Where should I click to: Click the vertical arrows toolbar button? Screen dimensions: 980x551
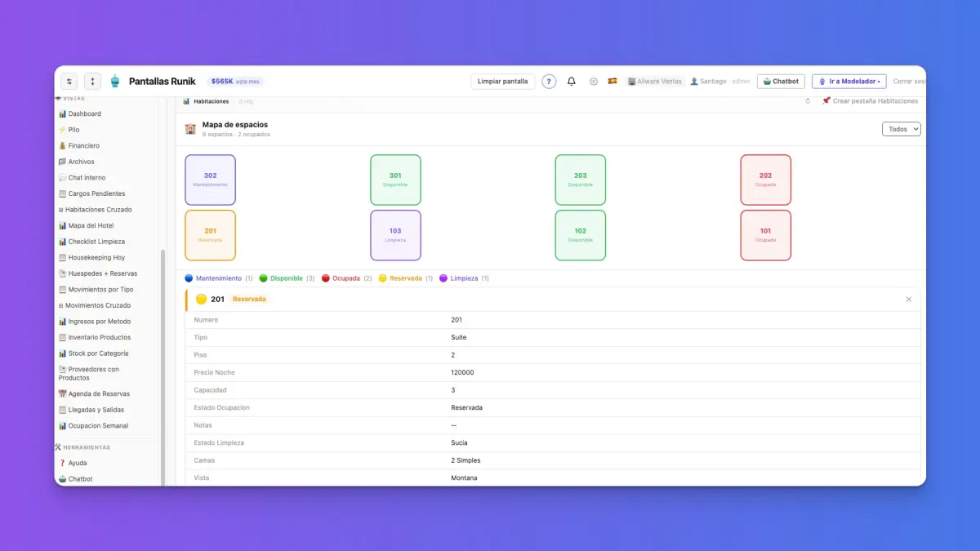coord(92,82)
